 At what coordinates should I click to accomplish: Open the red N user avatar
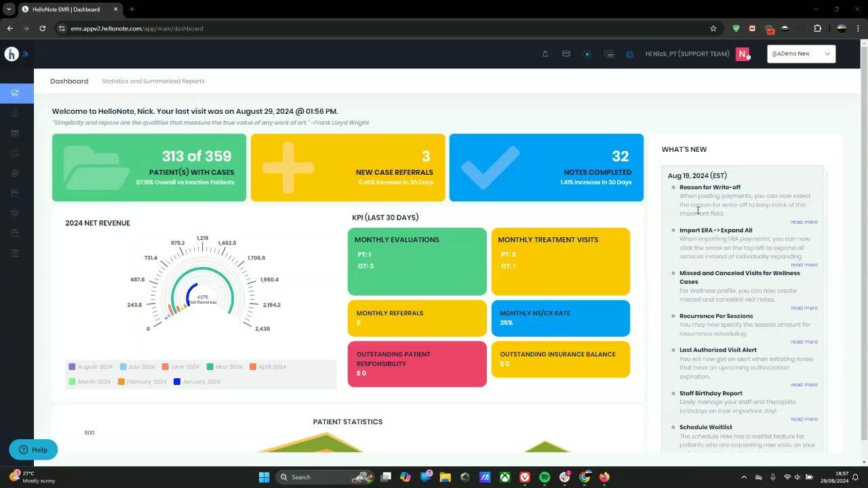point(743,54)
